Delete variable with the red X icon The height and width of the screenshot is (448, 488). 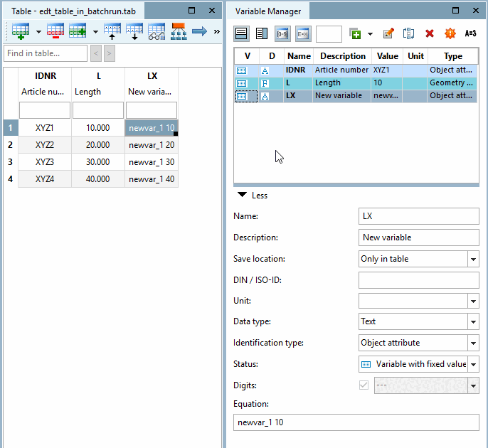click(430, 33)
